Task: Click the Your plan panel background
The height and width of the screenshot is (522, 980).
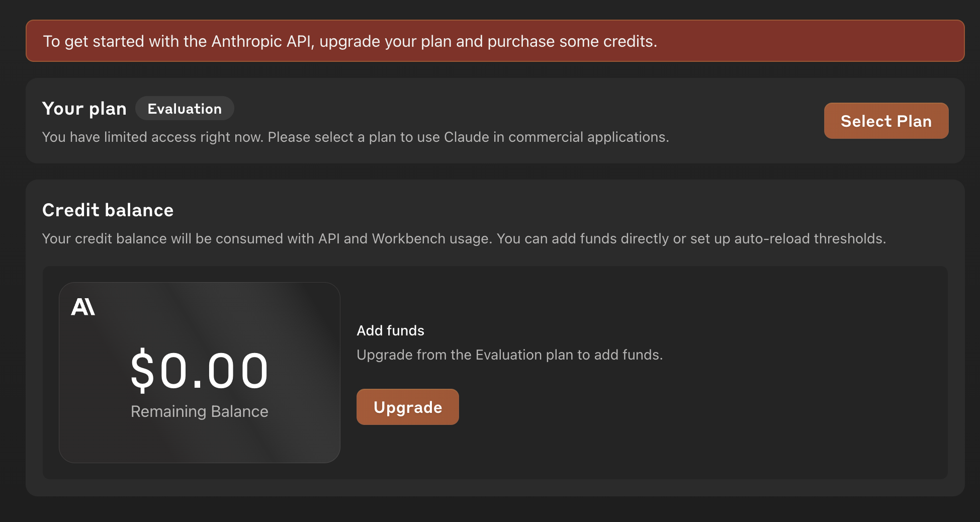Action: [x=495, y=121]
